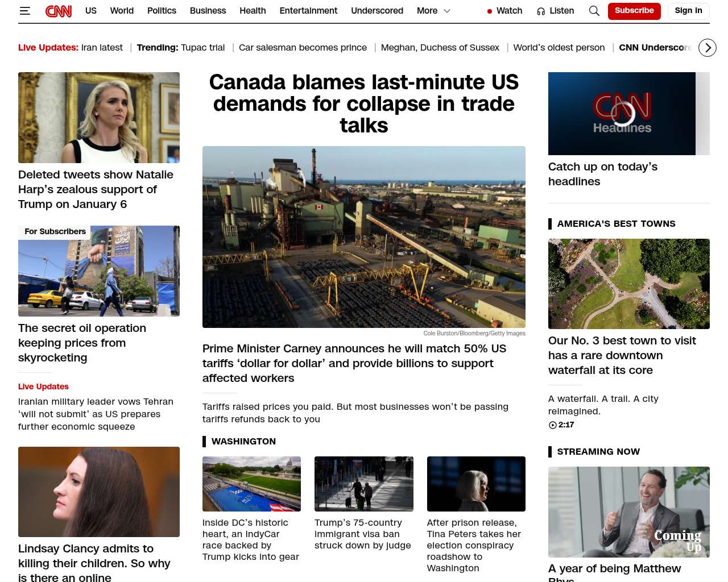Read Natalie Harp deleted tweets story
This screenshot has height=582, width=728.
pyautogui.click(x=96, y=189)
